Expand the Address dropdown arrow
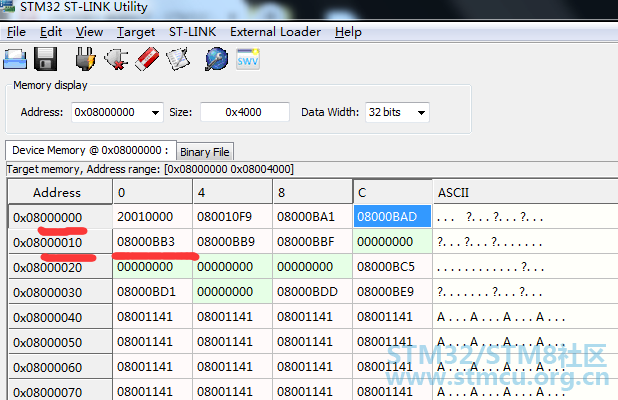The width and height of the screenshot is (618, 400). (155, 113)
